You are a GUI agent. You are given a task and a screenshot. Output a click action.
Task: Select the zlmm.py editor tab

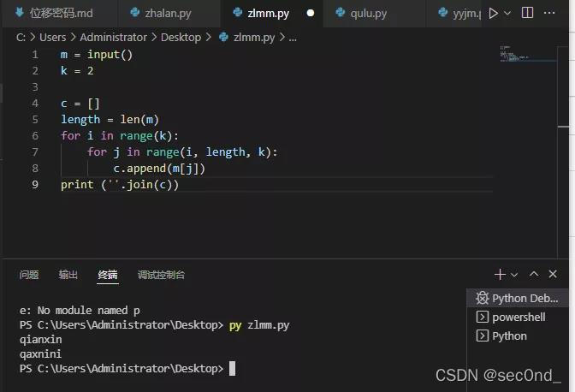pyautogui.click(x=272, y=14)
